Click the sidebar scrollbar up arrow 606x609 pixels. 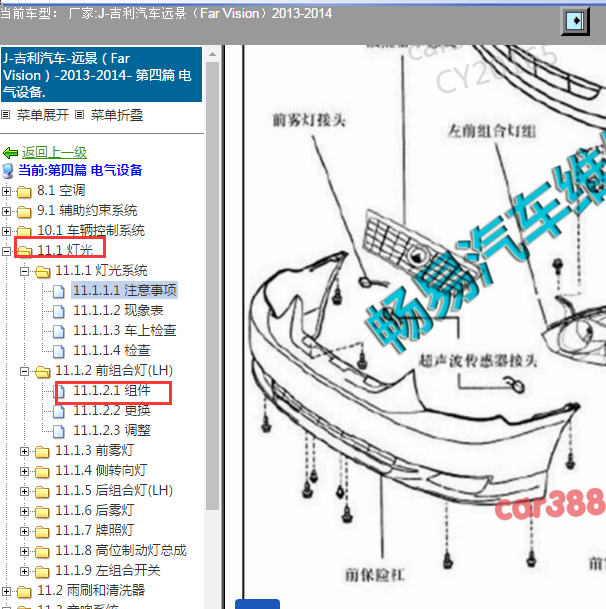(x=212, y=54)
